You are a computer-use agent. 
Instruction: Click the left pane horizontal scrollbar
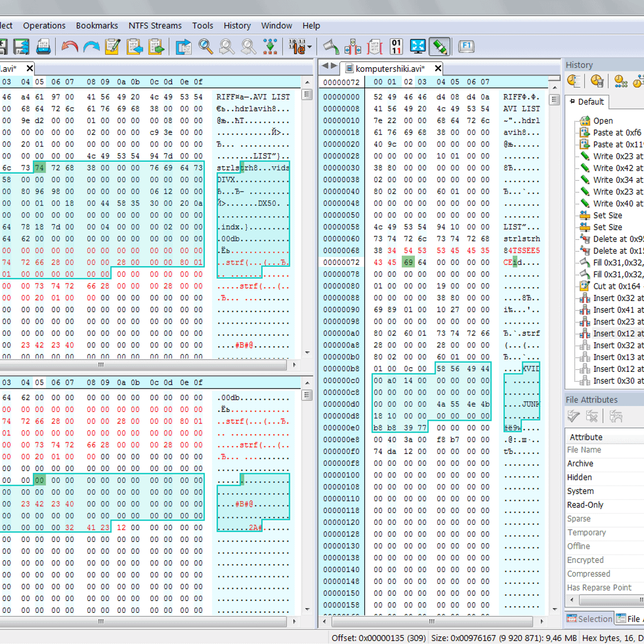click(x=100, y=365)
